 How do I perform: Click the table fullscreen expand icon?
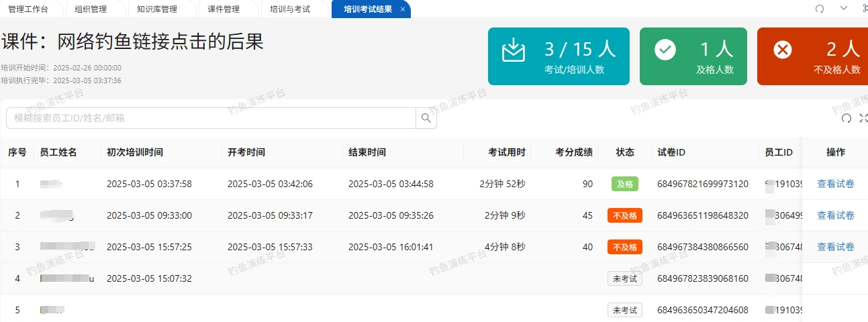(x=863, y=118)
